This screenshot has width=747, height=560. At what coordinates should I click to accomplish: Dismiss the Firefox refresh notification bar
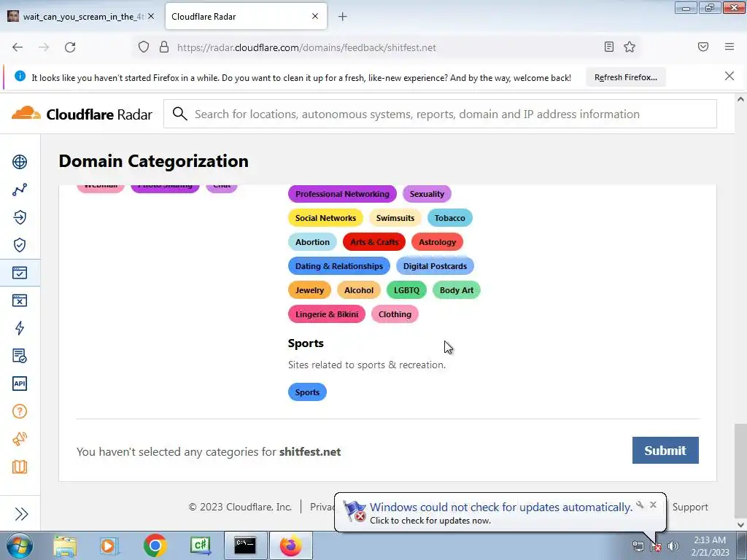729,76
